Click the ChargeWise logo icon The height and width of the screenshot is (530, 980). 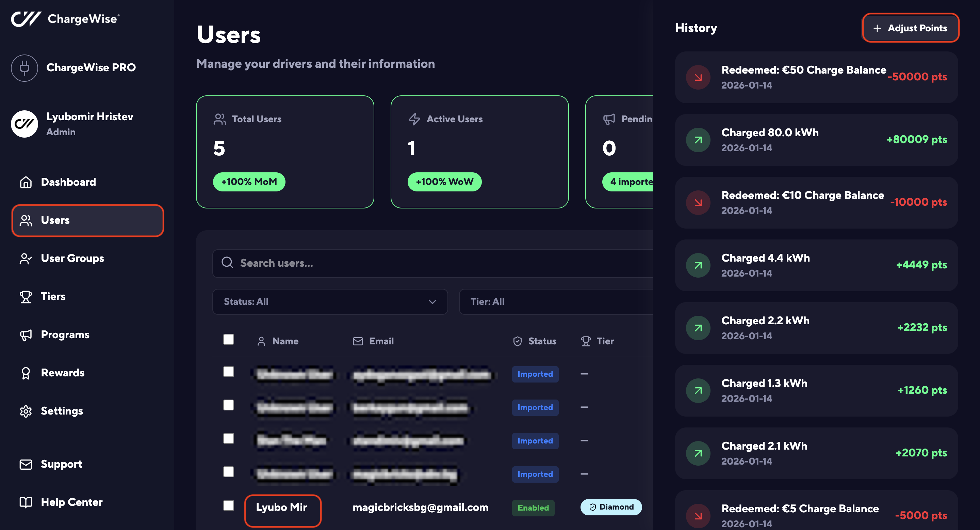(26, 19)
